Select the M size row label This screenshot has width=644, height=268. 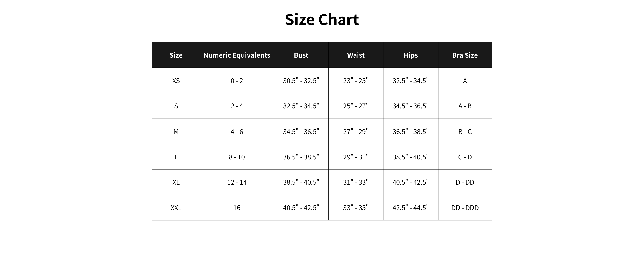pos(176,132)
